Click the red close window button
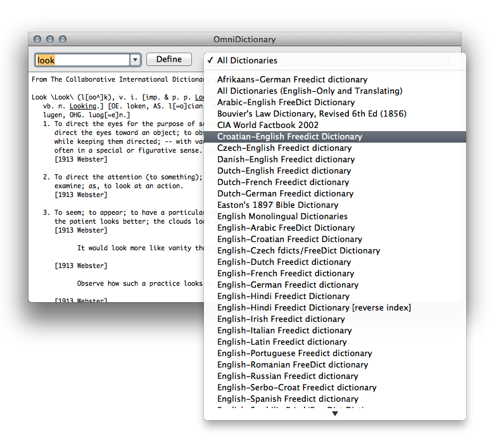494x448 pixels. pyautogui.click(x=37, y=39)
